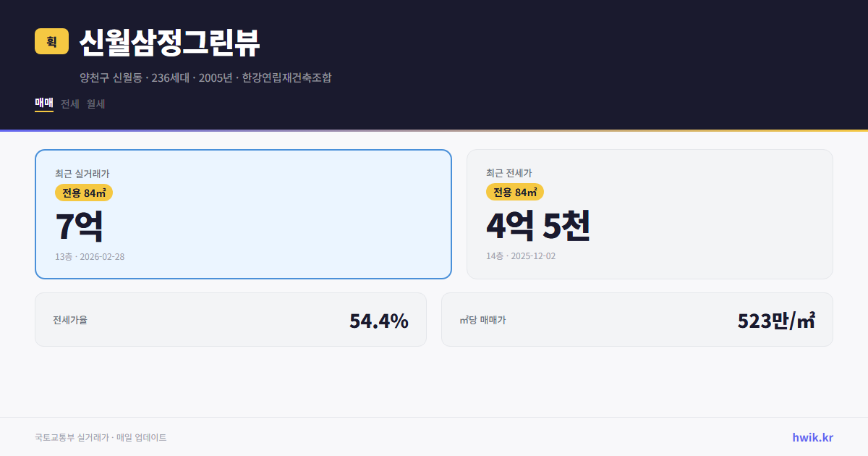The image size is (868, 456).
Task: Open the hwik.kr link in the footer
Action: click(x=812, y=437)
